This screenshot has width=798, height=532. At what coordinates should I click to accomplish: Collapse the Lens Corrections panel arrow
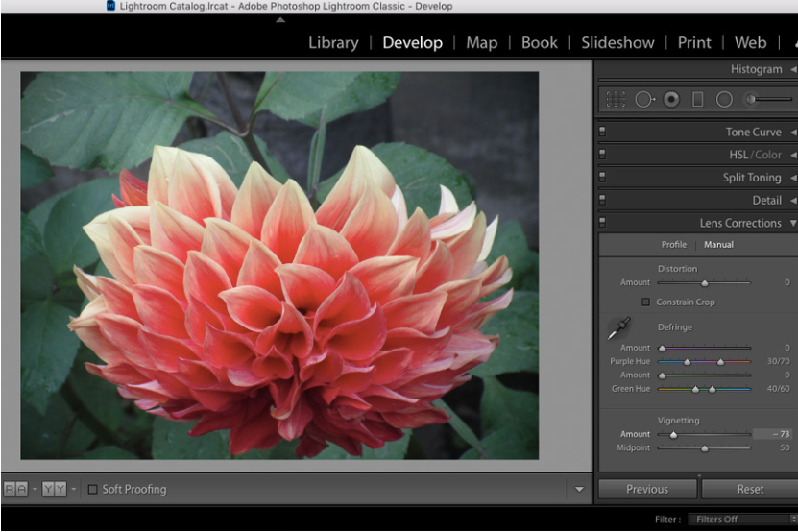(x=793, y=223)
